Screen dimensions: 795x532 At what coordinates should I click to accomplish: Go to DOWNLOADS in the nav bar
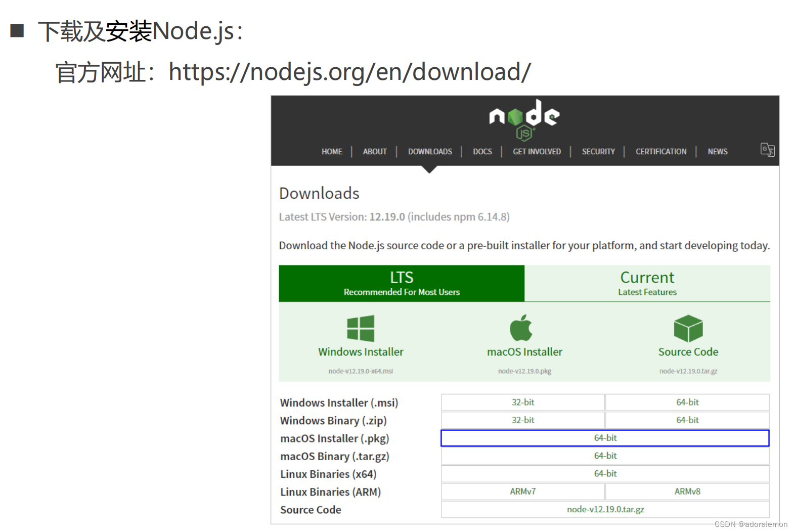pyautogui.click(x=430, y=152)
